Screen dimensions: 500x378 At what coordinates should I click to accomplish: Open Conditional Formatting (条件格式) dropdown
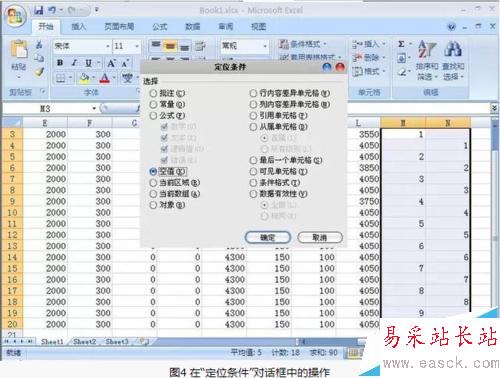tap(303, 44)
